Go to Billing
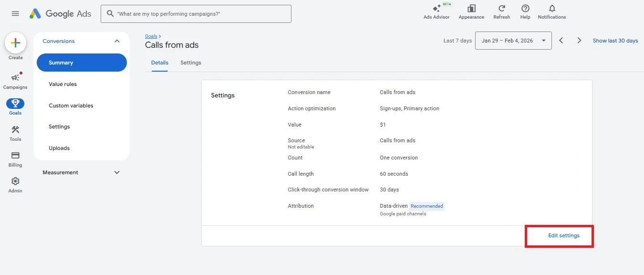 (15, 158)
